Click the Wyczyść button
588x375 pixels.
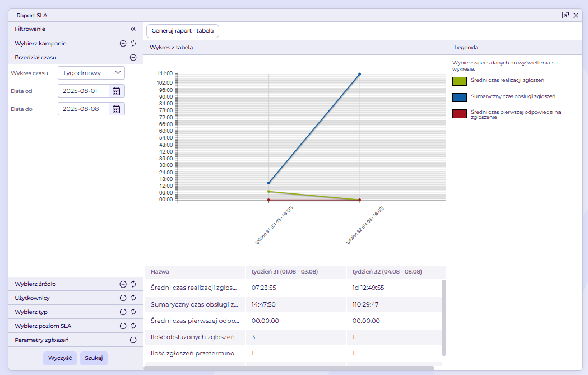[60, 358]
